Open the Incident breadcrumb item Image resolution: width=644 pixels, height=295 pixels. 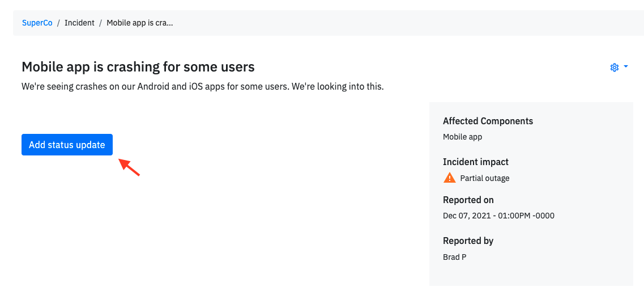(x=79, y=23)
